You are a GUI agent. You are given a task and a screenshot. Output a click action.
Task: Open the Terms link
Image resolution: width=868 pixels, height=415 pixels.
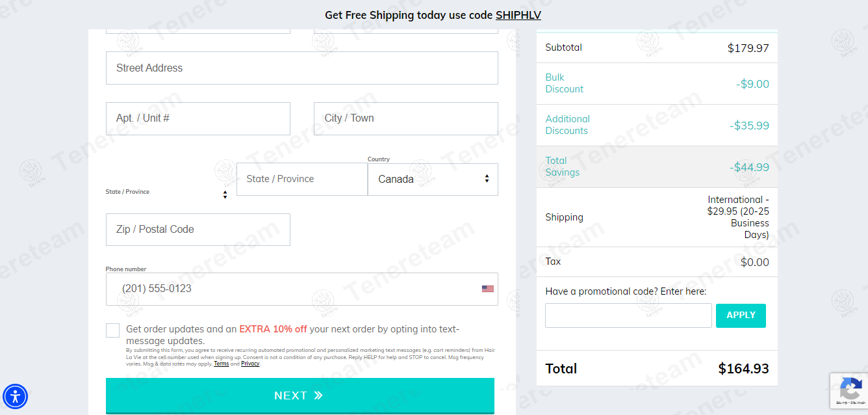click(x=221, y=364)
